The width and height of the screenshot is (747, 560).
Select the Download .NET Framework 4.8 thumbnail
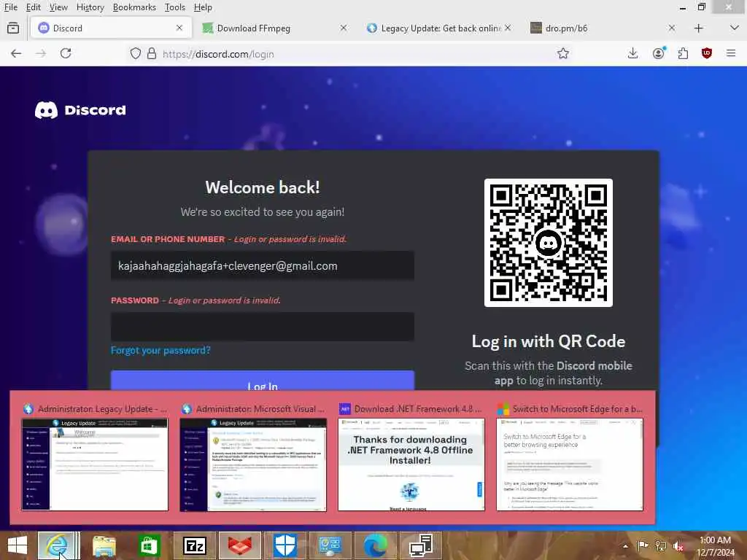tap(411, 464)
